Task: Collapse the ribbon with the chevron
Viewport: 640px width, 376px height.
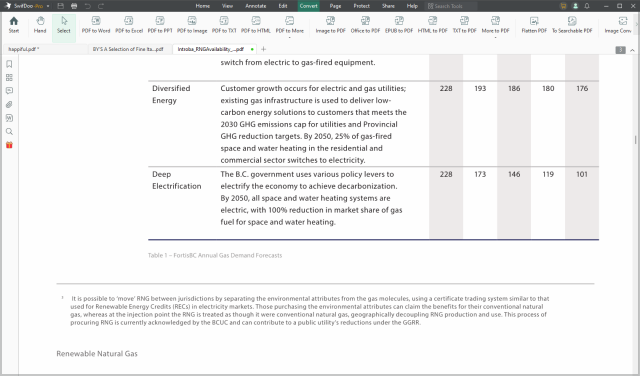Action: [x=632, y=50]
